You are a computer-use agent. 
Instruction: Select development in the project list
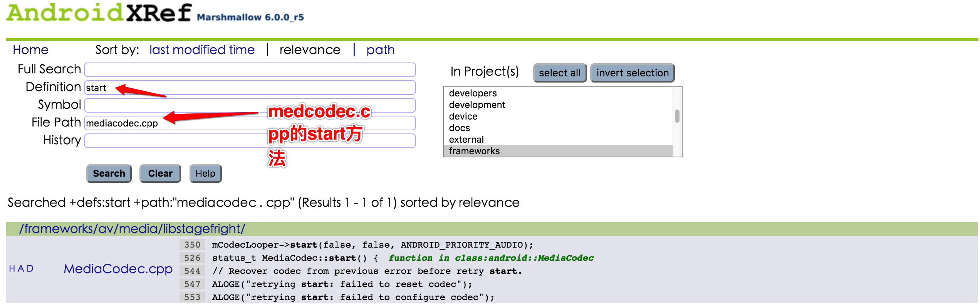[558, 105]
